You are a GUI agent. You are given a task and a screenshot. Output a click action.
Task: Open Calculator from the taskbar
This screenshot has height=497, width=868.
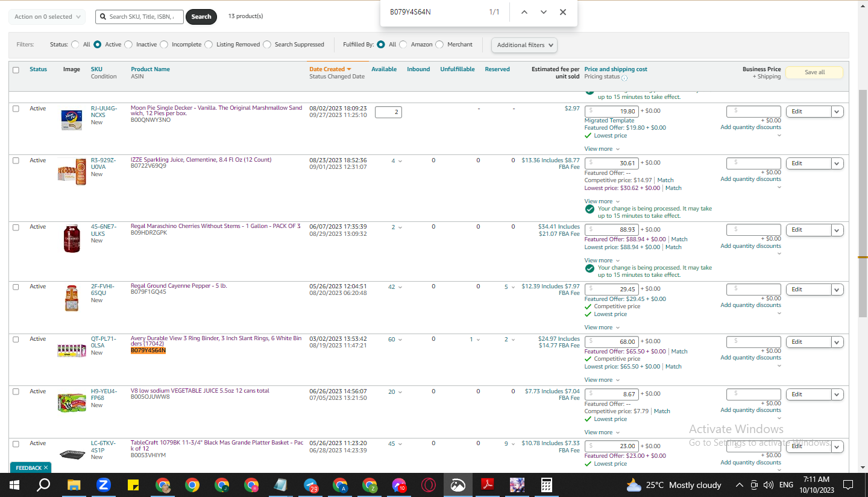pyautogui.click(x=547, y=485)
